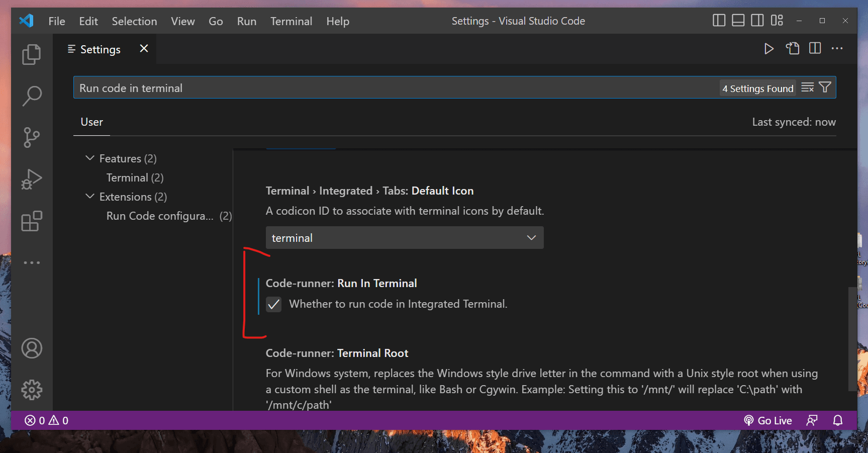Open editor More Actions ellipsis
This screenshot has height=453, width=868.
[x=837, y=48]
